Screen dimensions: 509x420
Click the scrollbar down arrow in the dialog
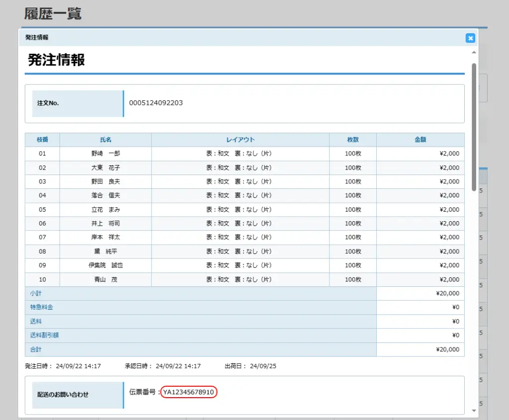[474, 411]
